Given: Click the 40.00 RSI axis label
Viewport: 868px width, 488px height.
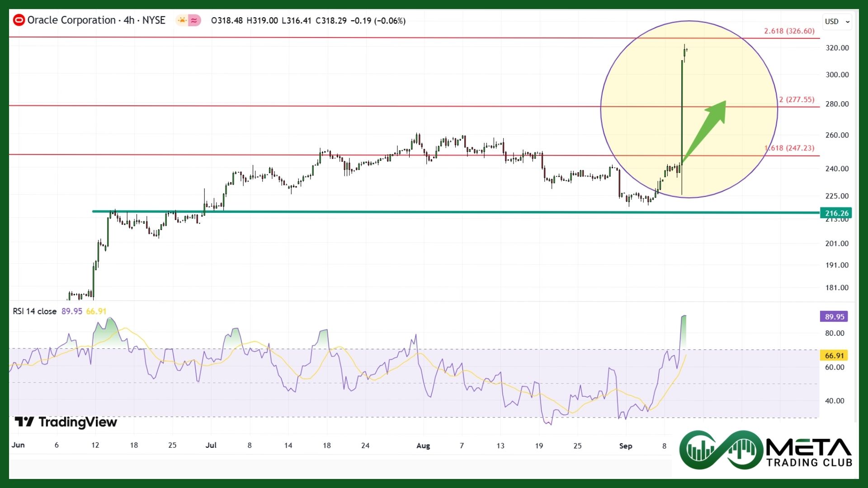Looking at the screenshot, I should click(835, 401).
